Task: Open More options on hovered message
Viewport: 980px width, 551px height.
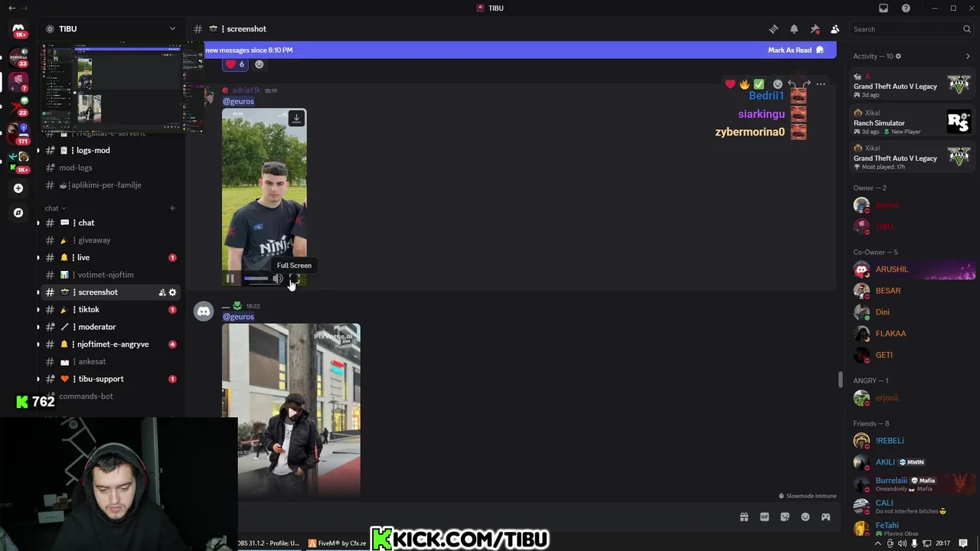Action: (x=821, y=84)
